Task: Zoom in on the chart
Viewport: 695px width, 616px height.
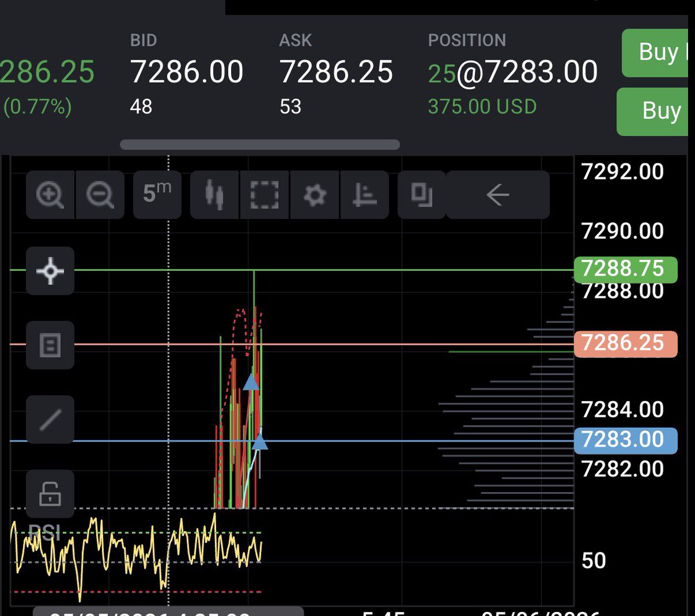Action: (x=50, y=195)
